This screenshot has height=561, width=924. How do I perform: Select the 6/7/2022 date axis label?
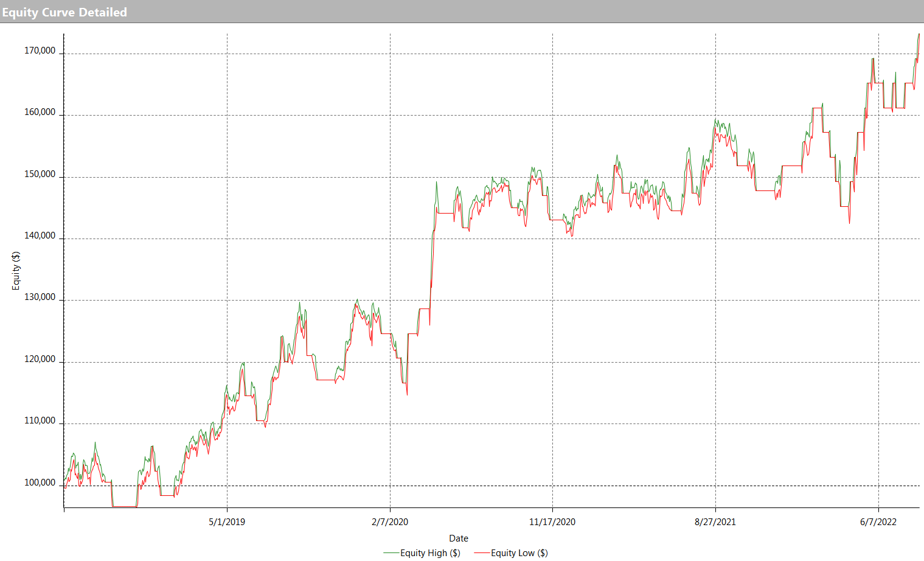(x=878, y=522)
